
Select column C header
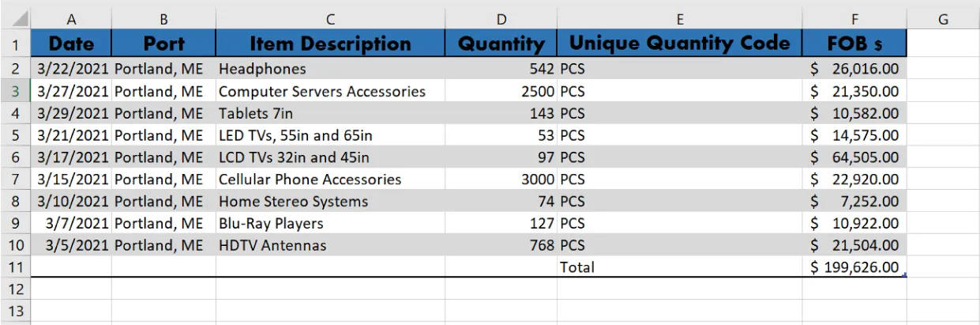(330, 20)
